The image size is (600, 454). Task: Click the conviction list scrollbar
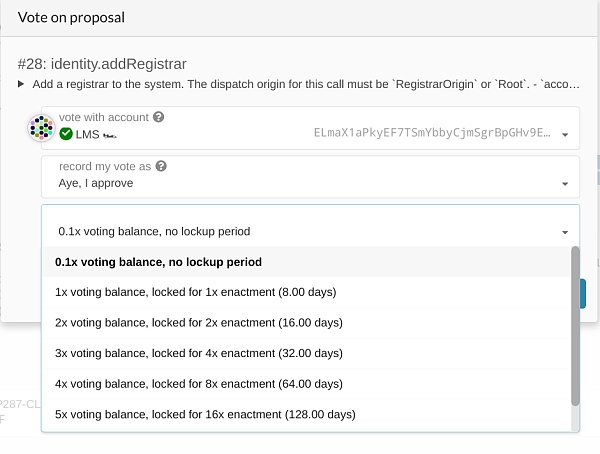point(574,325)
